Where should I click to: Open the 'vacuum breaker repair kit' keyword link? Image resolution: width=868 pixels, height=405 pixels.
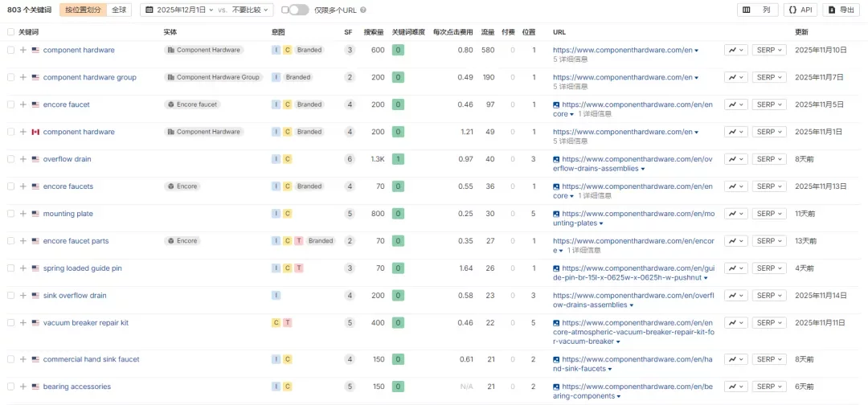86,322
